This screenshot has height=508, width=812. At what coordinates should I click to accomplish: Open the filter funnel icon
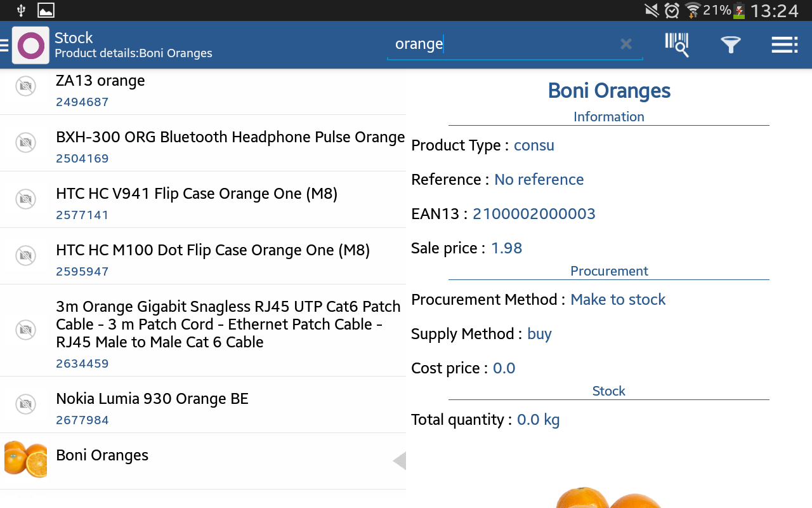[731, 44]
